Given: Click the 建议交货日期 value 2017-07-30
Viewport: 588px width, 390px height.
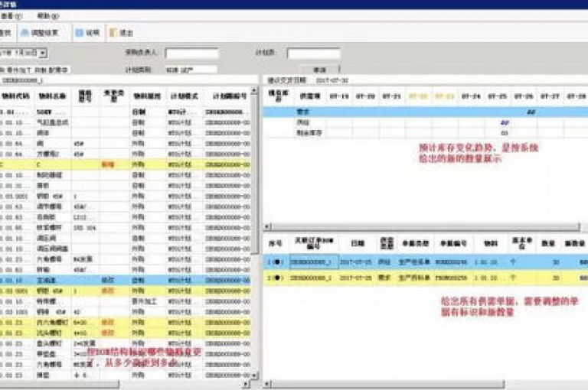Looking at the screenshot, I should (x=332, y=80).
